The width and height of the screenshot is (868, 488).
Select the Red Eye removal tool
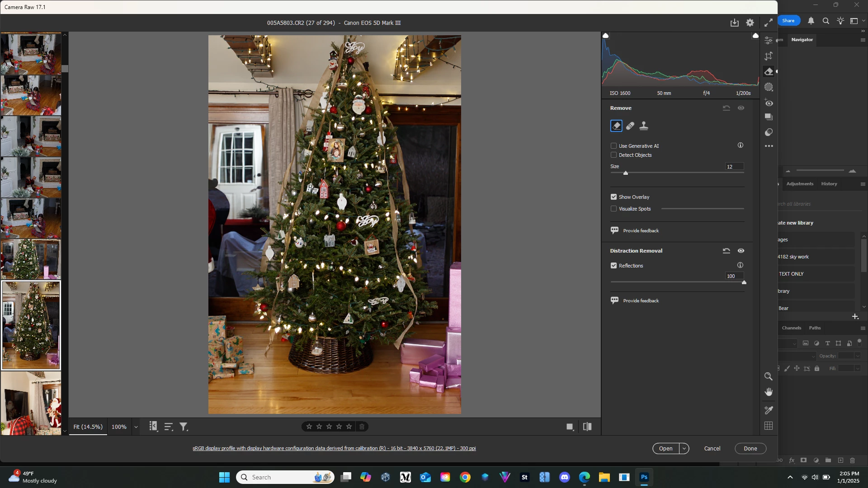pos(769,103)
